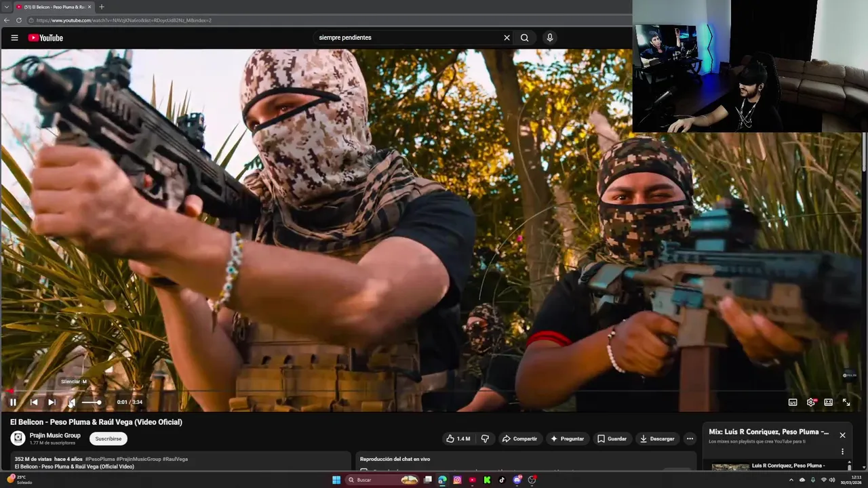Open system tray volume icon

pyautogui.click(x=832, y=480)
